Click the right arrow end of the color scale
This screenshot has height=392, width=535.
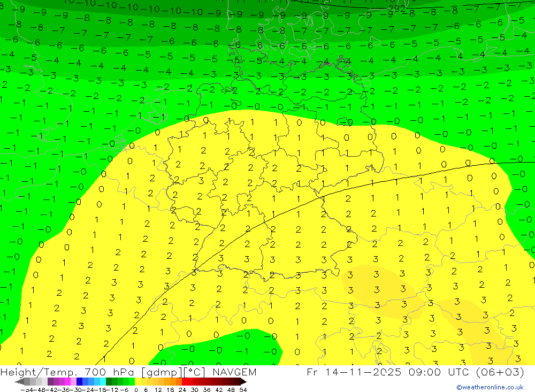click(243, 382)
